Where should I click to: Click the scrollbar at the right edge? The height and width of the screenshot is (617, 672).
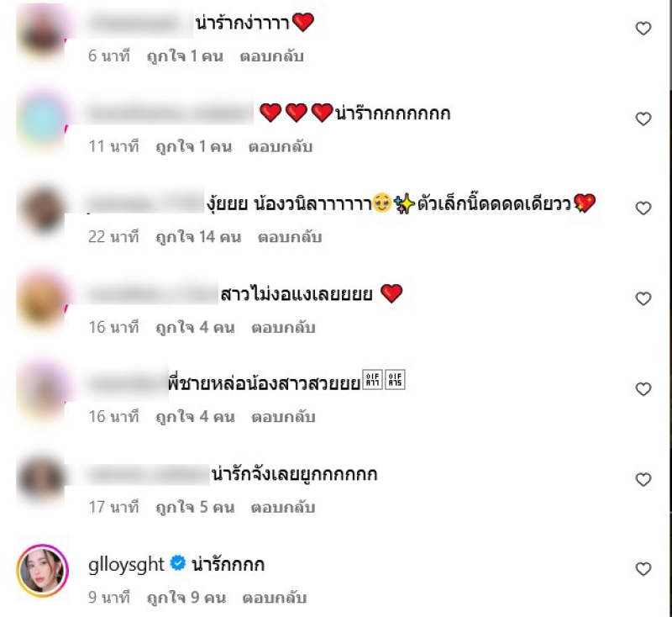[669, 300]
